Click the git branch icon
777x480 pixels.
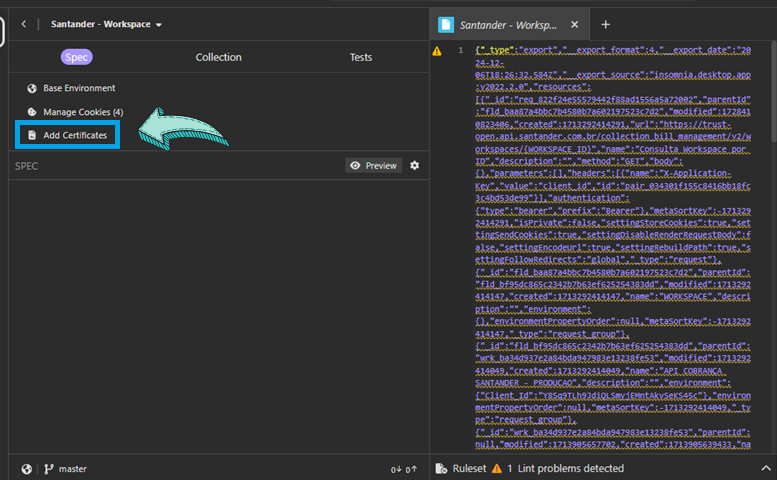coord(49,469)
